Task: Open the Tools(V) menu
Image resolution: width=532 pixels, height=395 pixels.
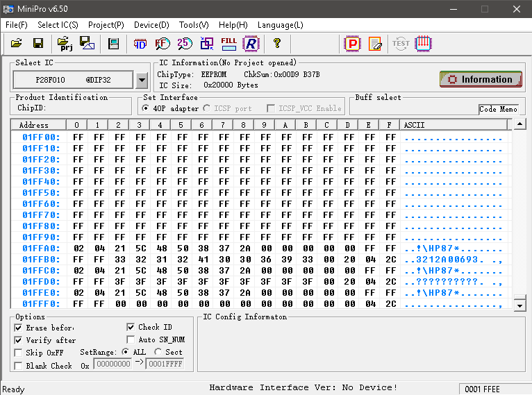Action: pyautogui.click(x=194, y=25)
